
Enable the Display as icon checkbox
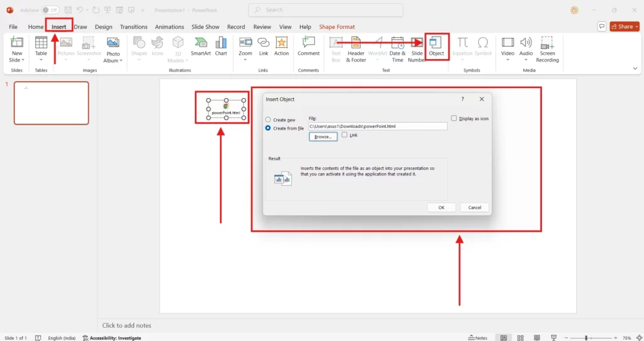pyautogui.click(x=454, y=118)
